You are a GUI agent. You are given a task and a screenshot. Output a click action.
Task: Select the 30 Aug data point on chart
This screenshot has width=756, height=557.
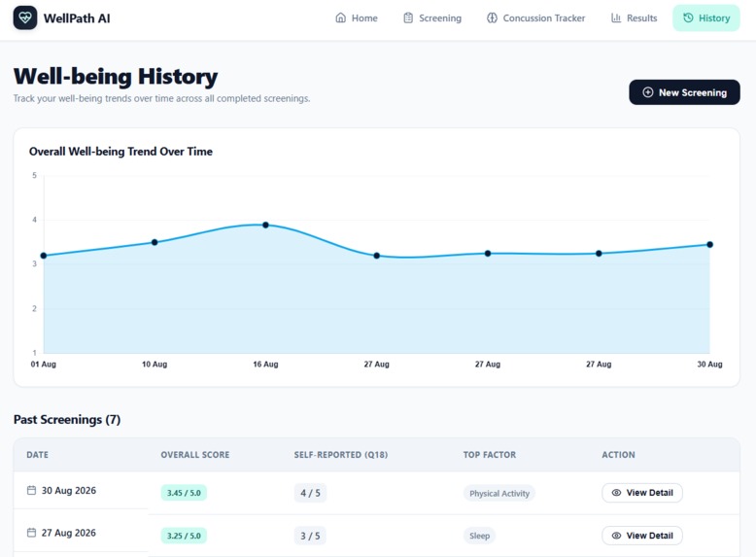pos(709,245)
